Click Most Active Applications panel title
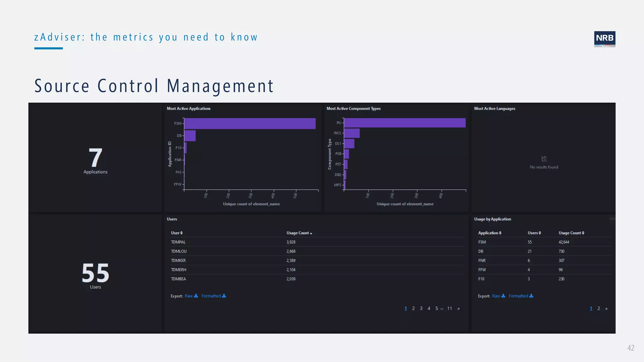Screen dimensions: 644x362 [189, 108]
